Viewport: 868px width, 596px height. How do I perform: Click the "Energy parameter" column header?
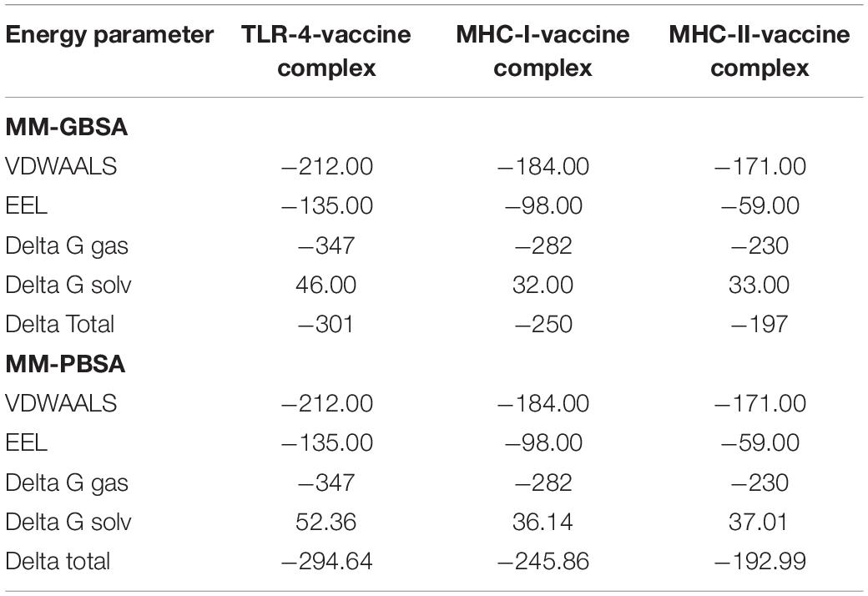[109, 35]
